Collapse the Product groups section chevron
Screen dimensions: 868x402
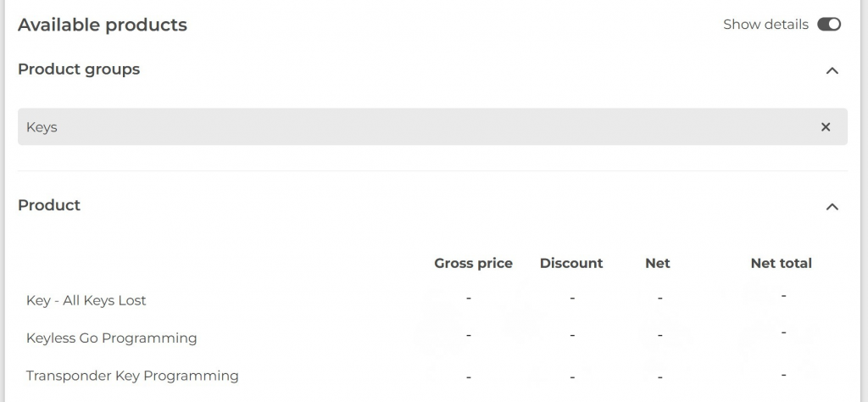[x=832, y=70]
